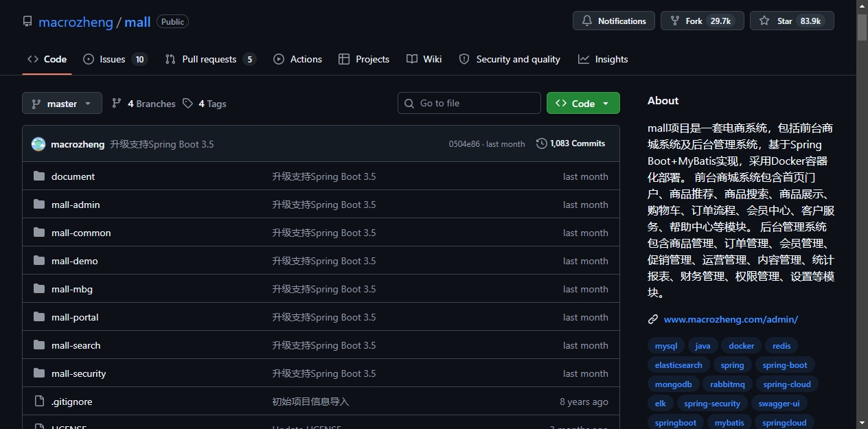Select the redis topic tag
This screenshot has width=868, height=429.
[x=781, y=346]
